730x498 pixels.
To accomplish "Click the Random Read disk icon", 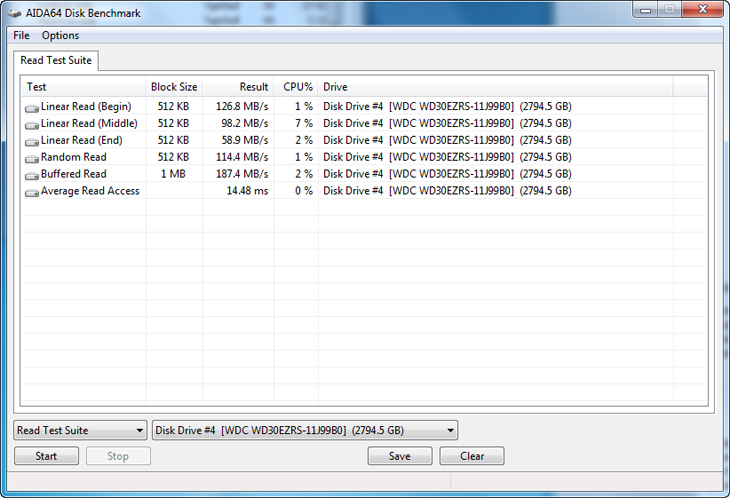I will coord(32,158).
